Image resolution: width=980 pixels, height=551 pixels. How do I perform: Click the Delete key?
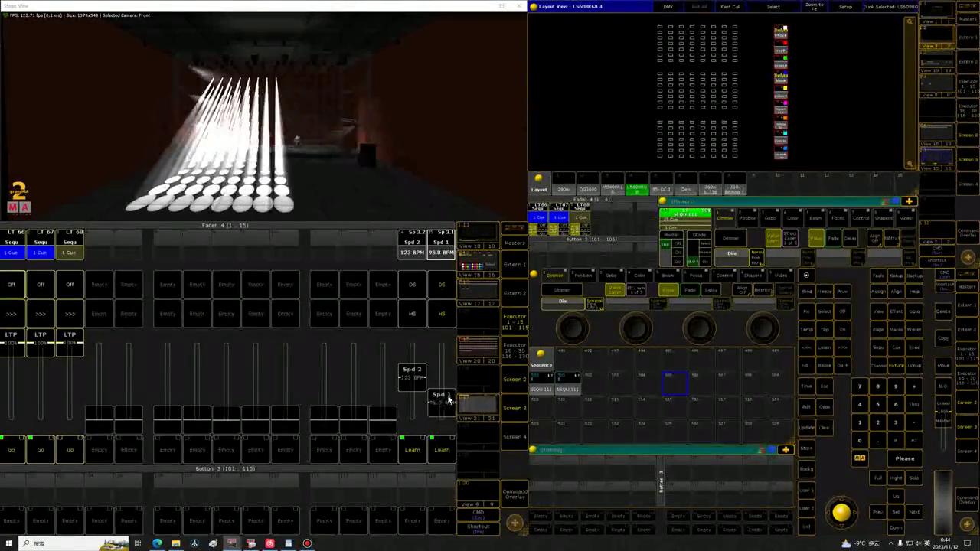tap(943, 311)
